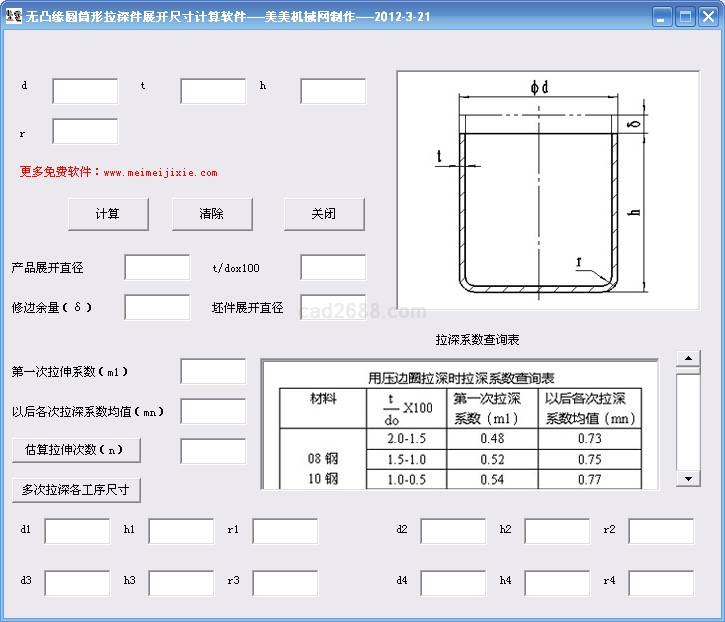Open the www.meimeijixie.com link
Screen dimensions: 725x622
[x=160, y=172]
